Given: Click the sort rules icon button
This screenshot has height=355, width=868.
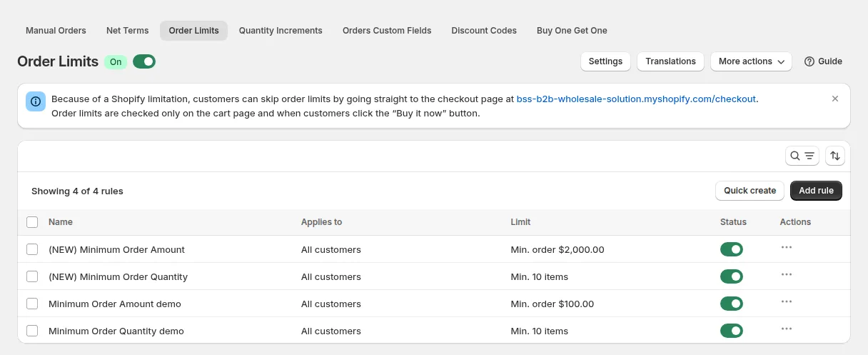Looking at the screenshot, I should 835,156.
